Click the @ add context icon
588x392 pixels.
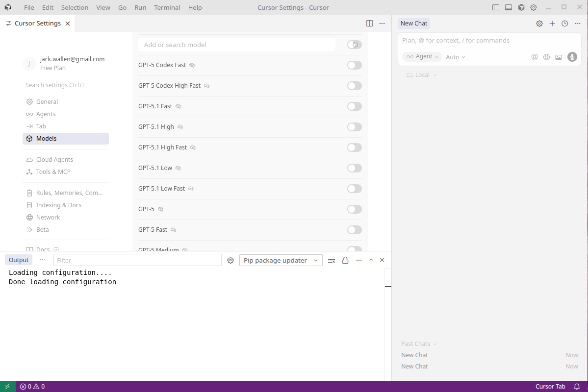point(535,57)
